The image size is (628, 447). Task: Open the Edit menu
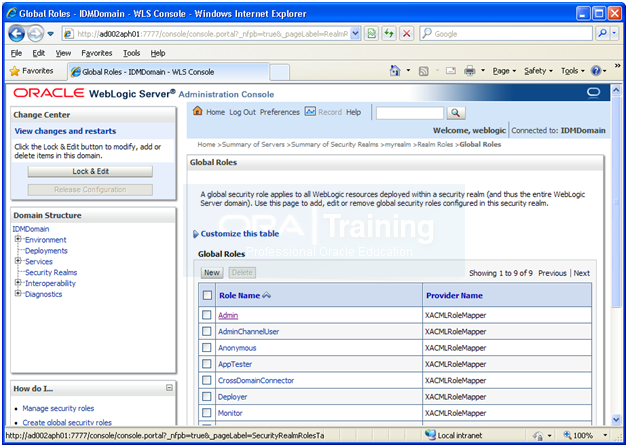coord(38,53)
